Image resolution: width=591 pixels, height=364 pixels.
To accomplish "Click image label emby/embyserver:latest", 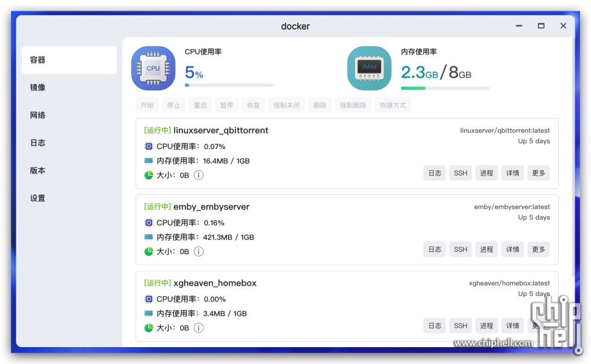I will pos(512,207).
